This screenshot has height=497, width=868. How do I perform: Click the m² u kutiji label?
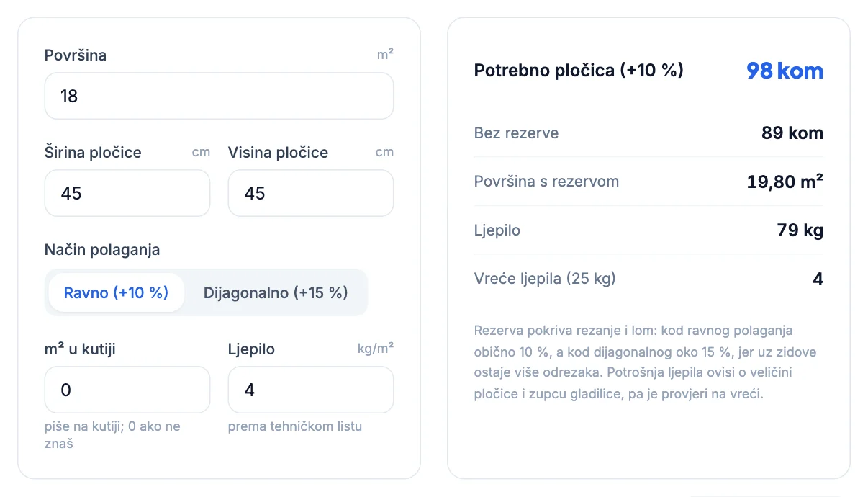(80, 349)
